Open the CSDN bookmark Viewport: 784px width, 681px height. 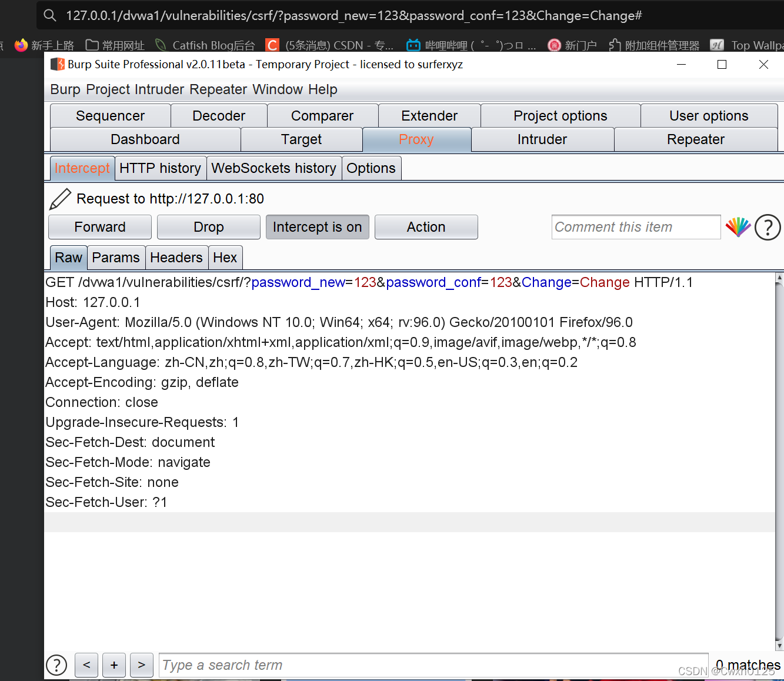[329, 45]
